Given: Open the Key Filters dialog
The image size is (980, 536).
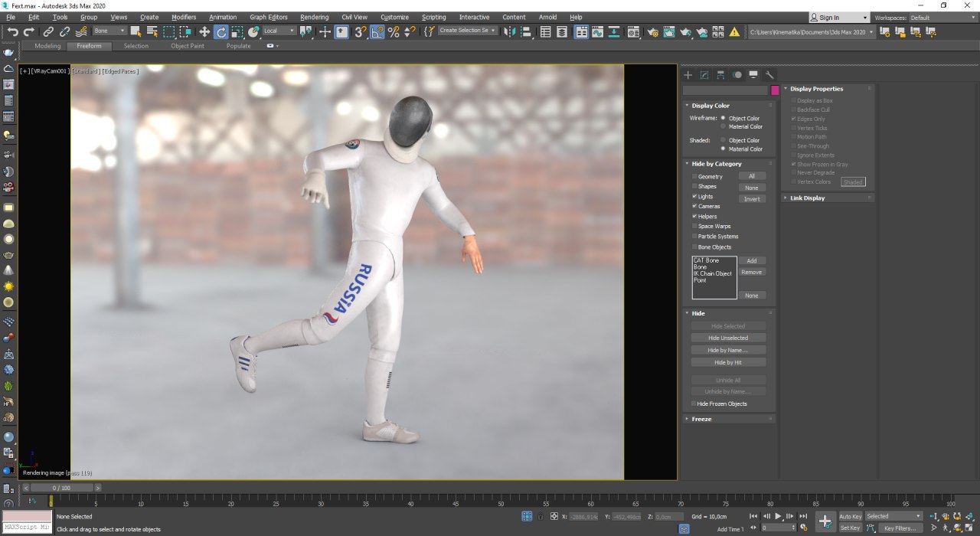Looking at the screenshot, I should [900, 528].
